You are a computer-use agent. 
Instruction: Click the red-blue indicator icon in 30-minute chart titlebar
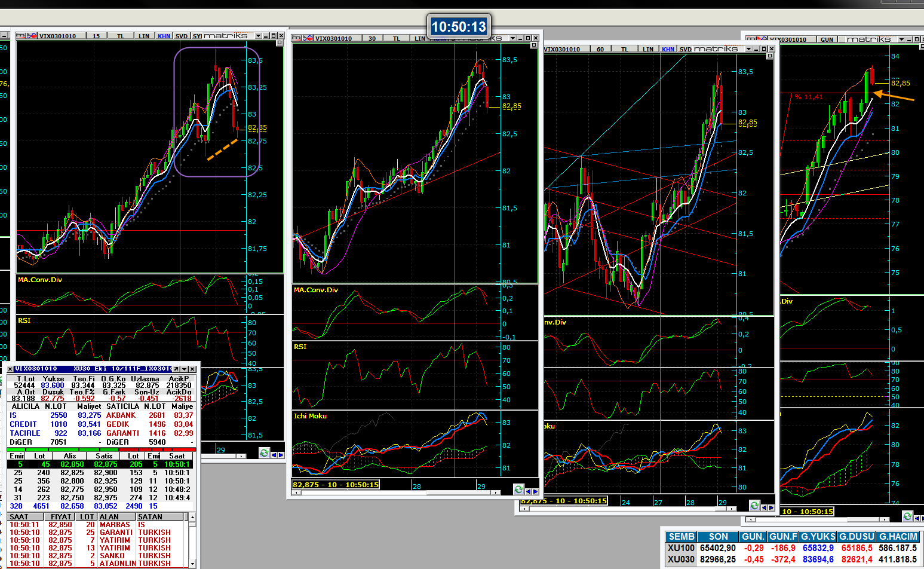coord(308,38)
